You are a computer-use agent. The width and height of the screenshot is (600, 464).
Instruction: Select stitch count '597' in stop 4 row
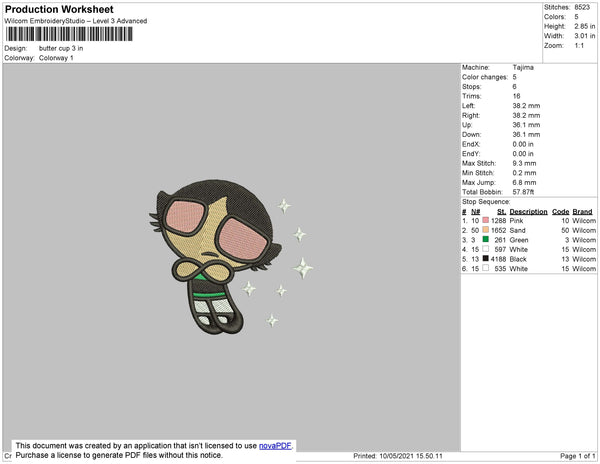tap(501, 249)
